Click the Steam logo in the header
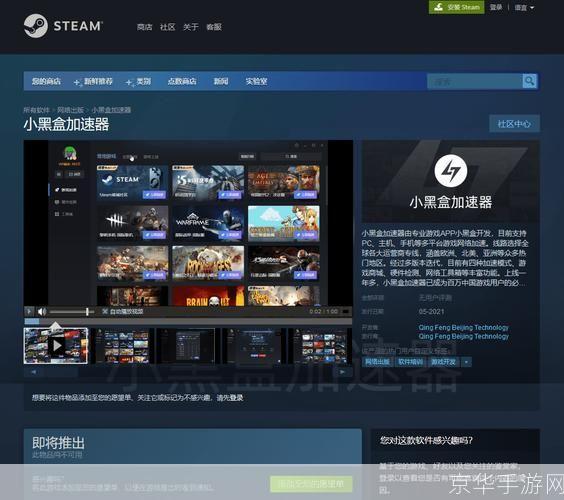 click(x=63, y=26)
